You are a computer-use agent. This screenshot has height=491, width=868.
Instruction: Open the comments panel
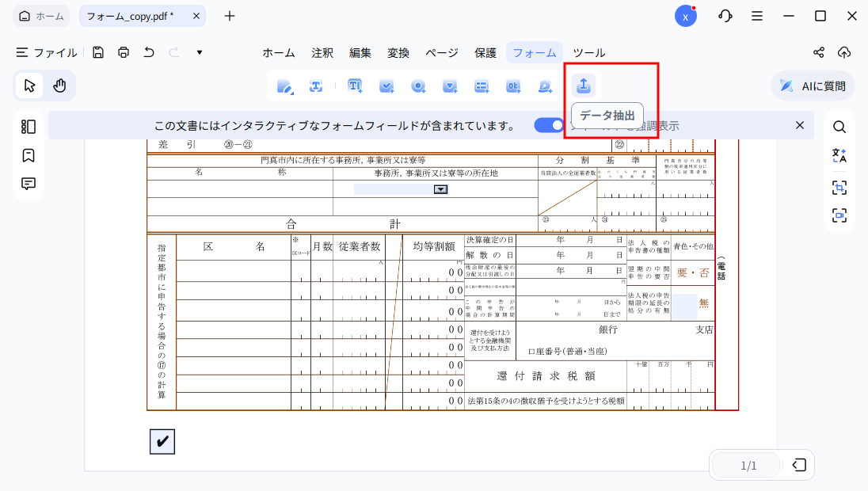(x=29, y=183)
